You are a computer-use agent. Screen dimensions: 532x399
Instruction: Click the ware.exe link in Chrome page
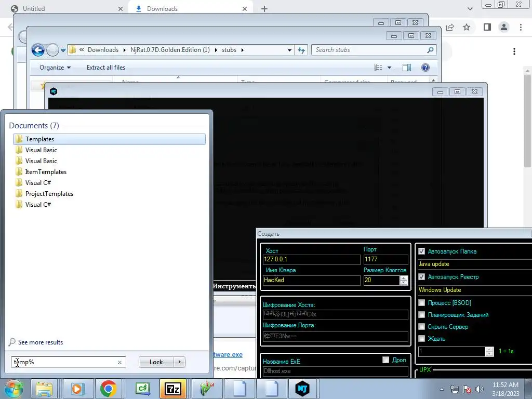click(x=228, y=354)
